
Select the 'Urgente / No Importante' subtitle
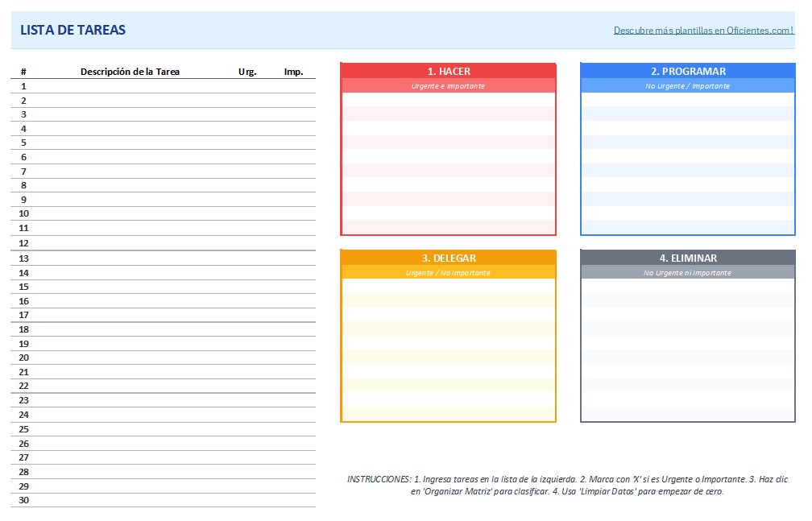coord(449,272)
